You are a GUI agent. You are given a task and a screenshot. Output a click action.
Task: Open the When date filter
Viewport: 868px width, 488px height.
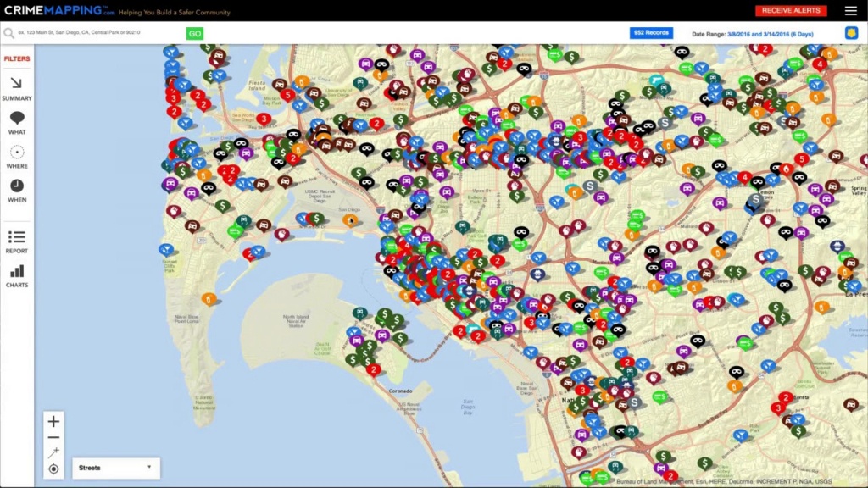(x=16, y=190)
